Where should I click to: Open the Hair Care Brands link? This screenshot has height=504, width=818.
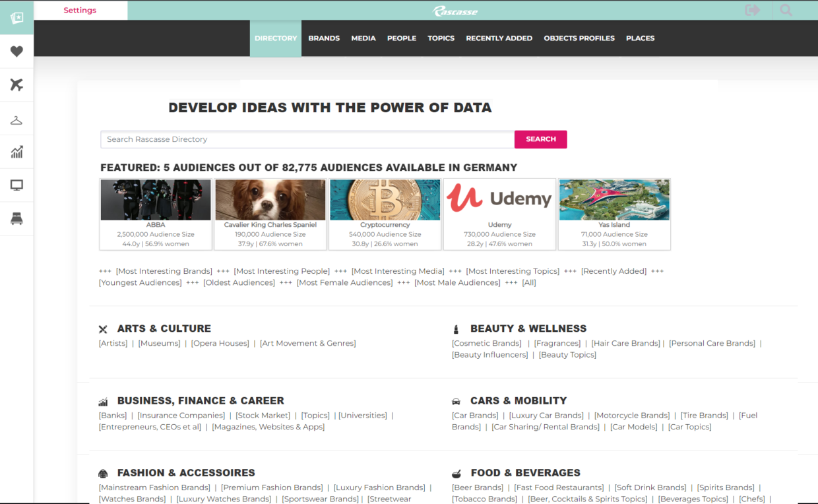pyautogui.click(x=626, y=343)
